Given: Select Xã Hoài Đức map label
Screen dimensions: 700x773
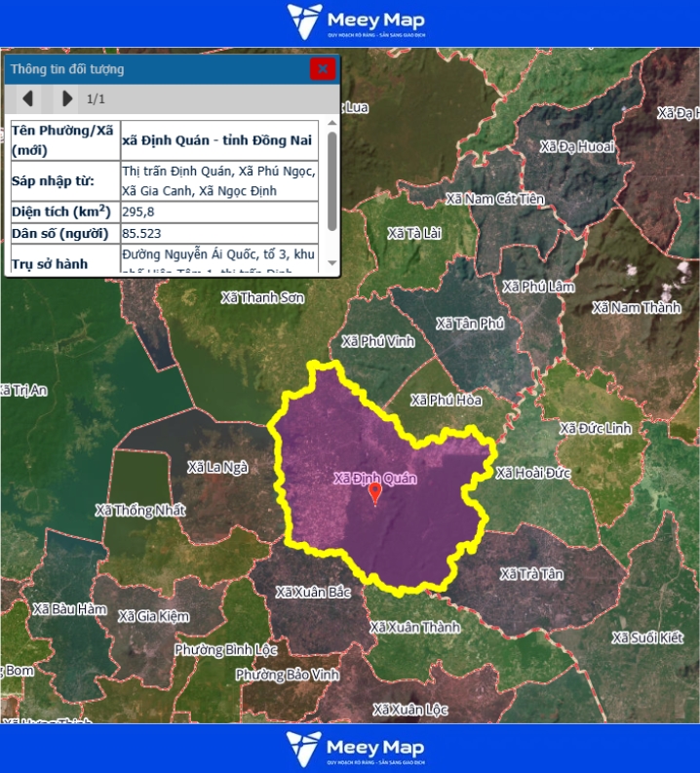Looking at the screenshot, I should (532, 473).
